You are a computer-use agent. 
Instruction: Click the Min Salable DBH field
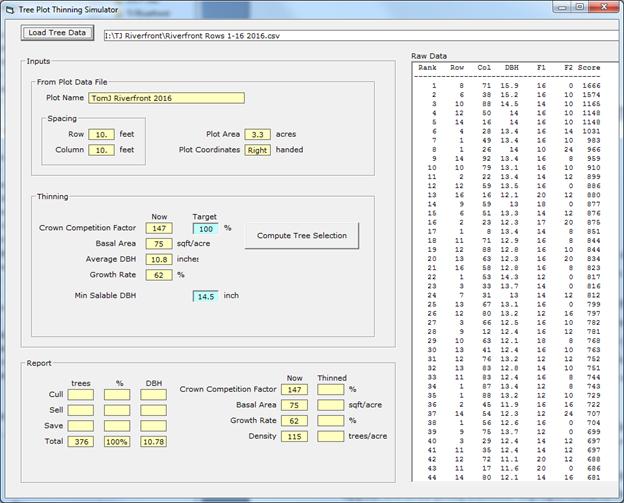click(x=206, y=296)
